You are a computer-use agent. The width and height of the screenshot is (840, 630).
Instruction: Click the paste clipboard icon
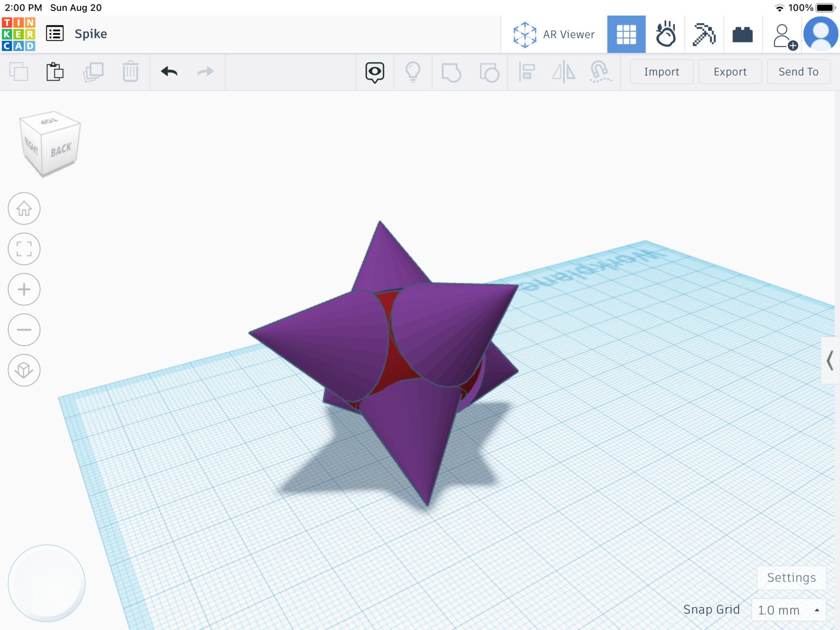55,72
